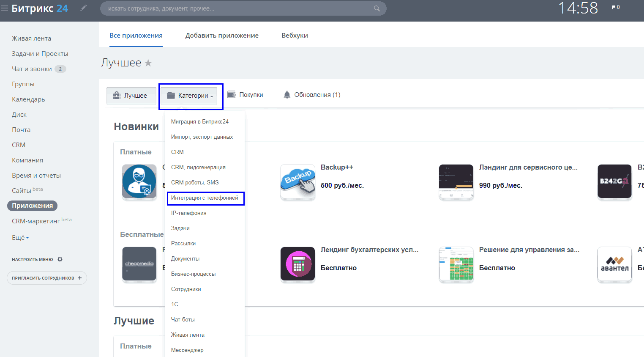644x357 pixels.
Task: Open Сайты beta in the sidebar
Action: pyautogui.click(x=27, y=190)
